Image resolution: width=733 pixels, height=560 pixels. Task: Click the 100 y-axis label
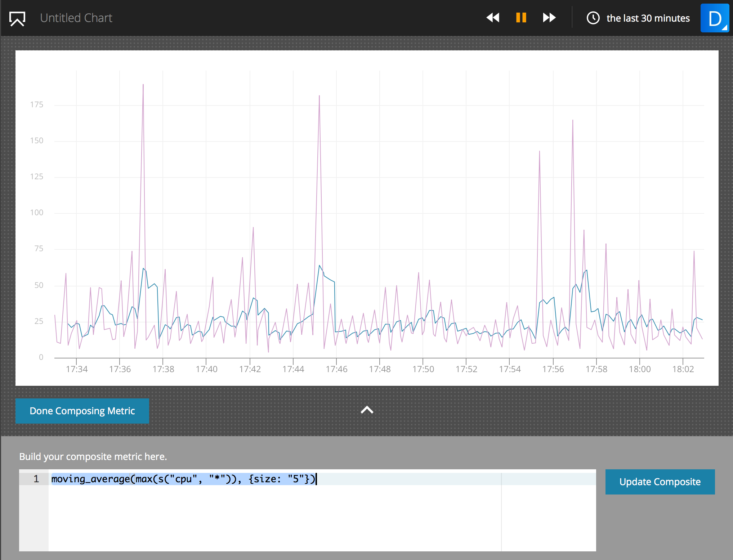[36, 213]
